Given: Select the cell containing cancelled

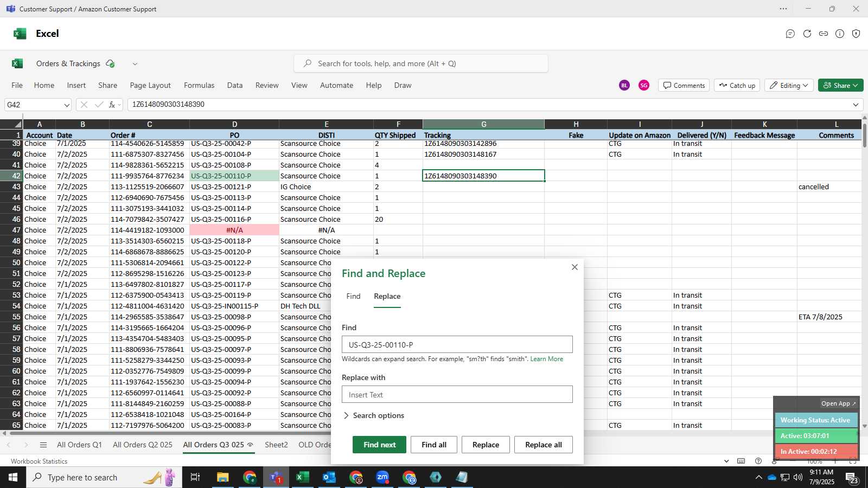Looking at the screenshot, I should 828,187.
